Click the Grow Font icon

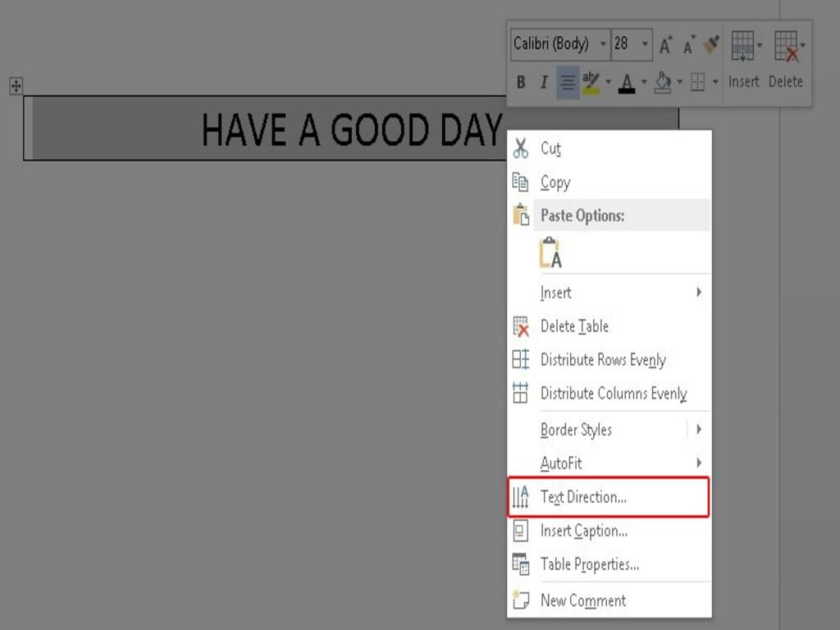point(665,43)
